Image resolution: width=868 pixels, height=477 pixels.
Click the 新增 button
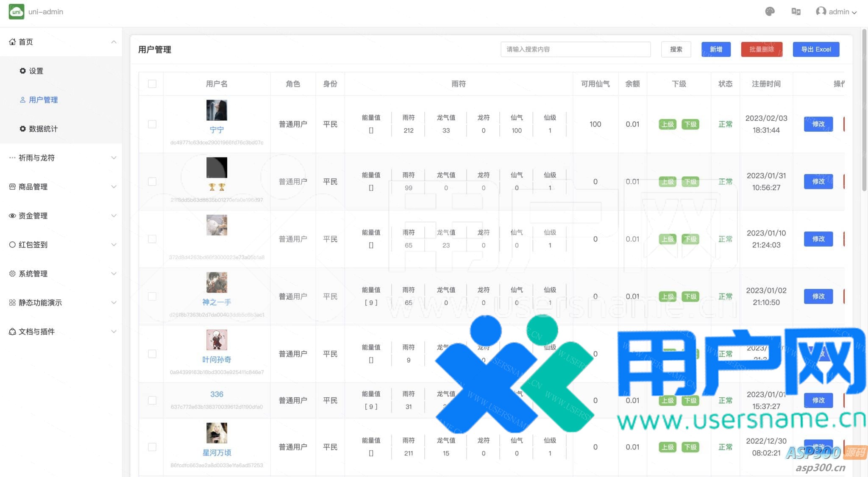coord(716,49)
